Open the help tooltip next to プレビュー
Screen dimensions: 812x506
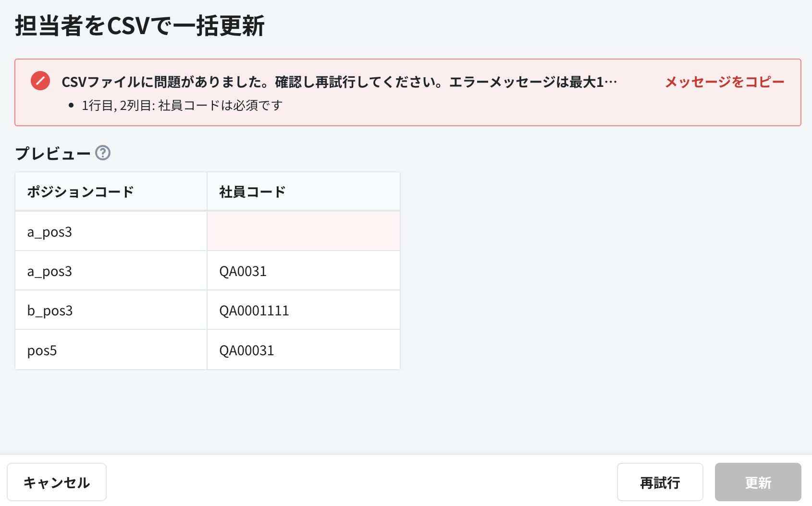coord(103,154)
